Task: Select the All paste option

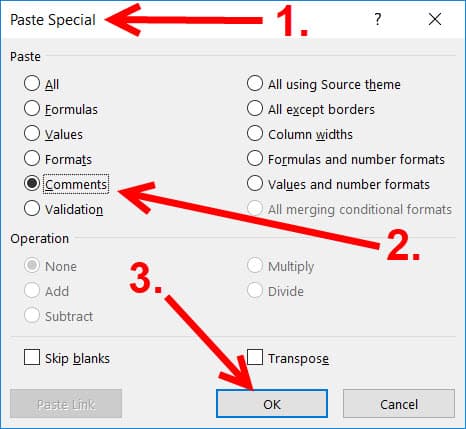Action: (32, 83)
